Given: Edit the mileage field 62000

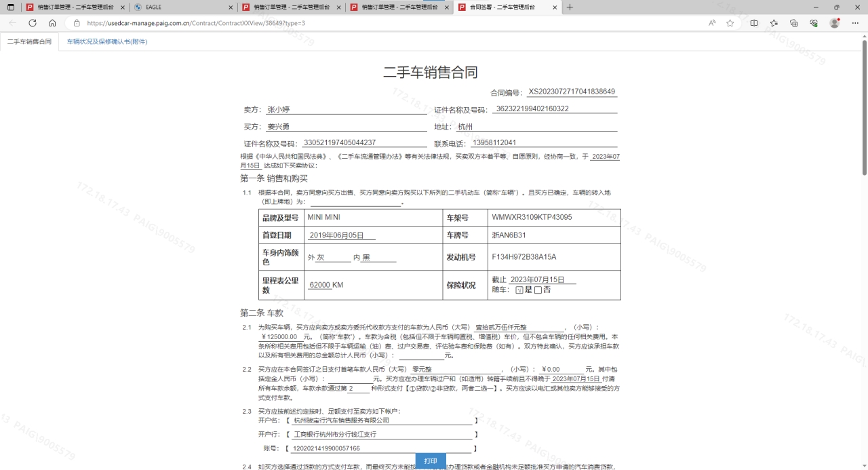Looking at the screenshot, I should pos(319,285).
